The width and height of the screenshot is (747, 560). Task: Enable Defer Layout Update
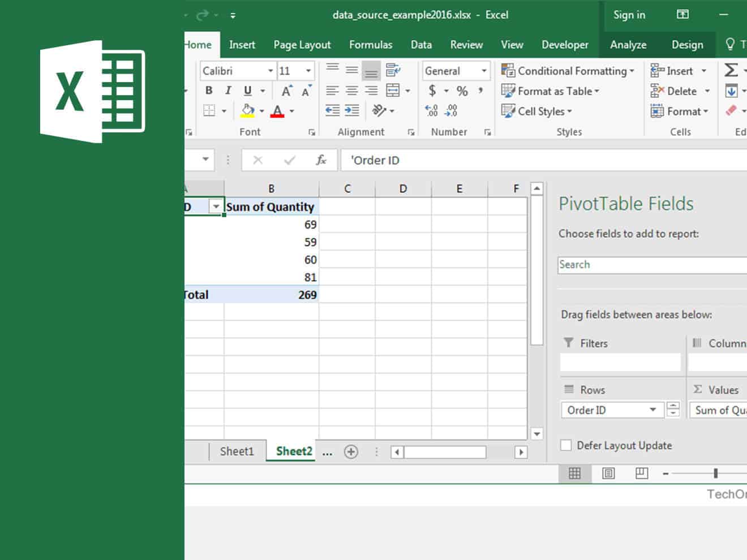click(x=565, y=445)
